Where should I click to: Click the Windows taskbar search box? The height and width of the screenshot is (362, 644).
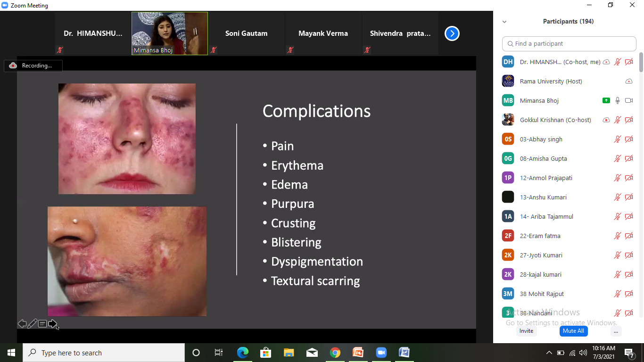(x=104, y=353)
